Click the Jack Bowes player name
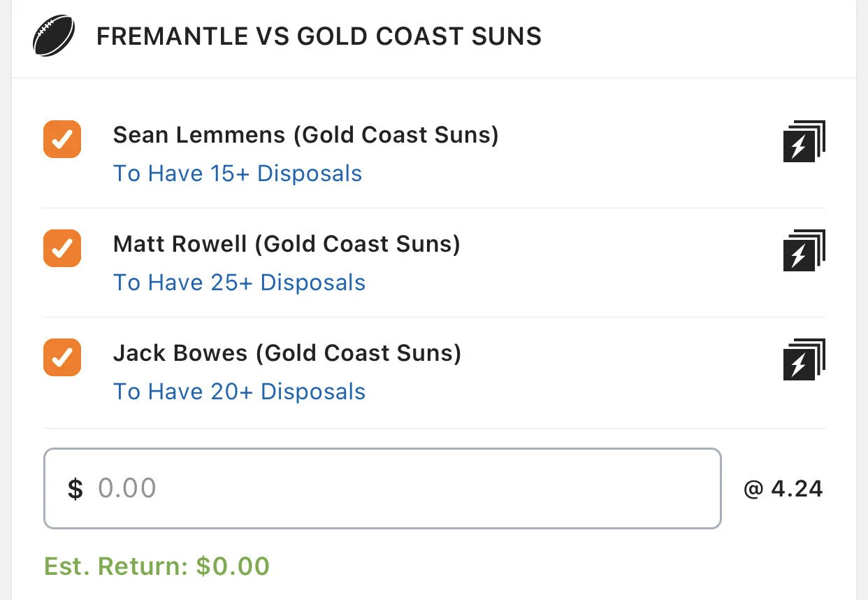Screen dimensions: 868x600 pos(180,353)
